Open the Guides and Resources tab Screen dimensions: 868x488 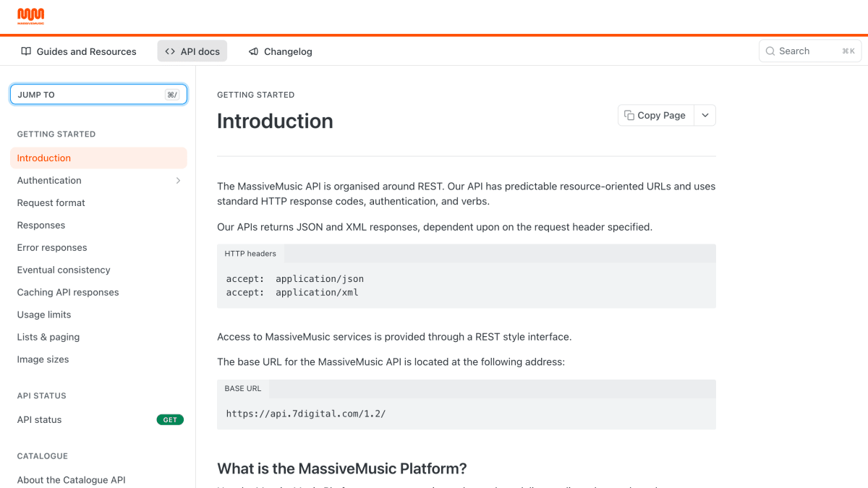click(78, 51)
